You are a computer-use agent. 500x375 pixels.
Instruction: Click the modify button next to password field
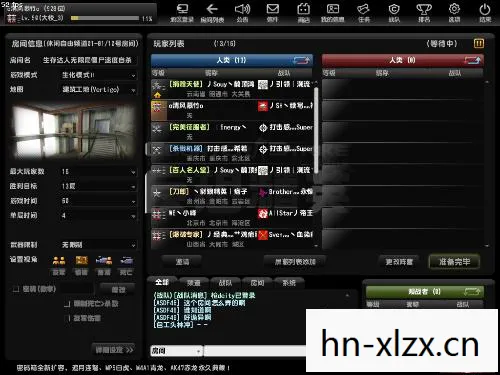(118, 289)
